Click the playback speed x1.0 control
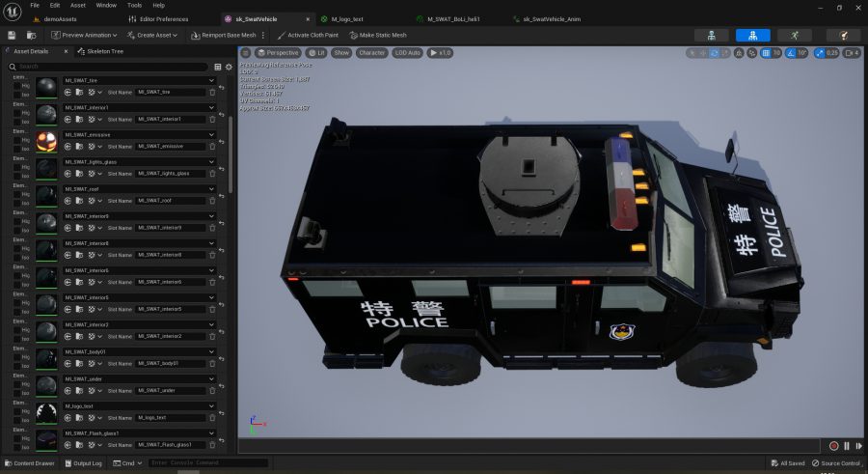Screen dimensions: 868x474 [x=440, y=53]
